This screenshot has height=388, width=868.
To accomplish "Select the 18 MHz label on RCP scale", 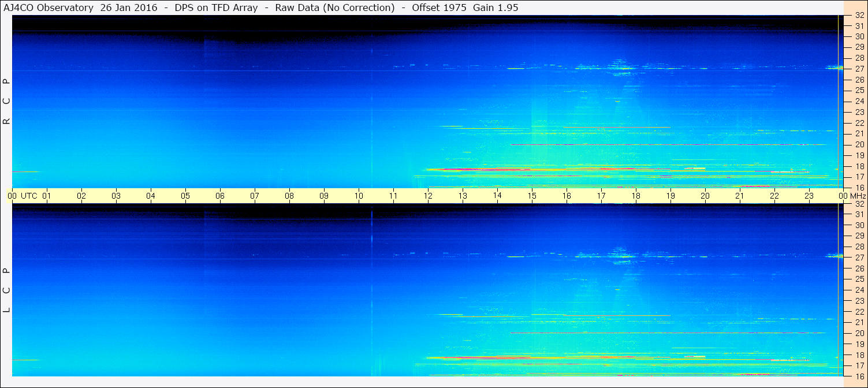I will [859, 166].
